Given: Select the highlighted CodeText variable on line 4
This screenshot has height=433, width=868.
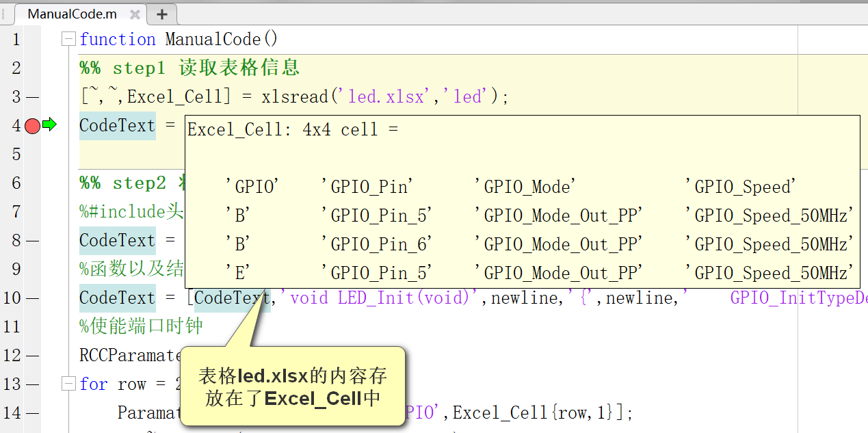Looking at the screenshot, I should click(116, 125).
